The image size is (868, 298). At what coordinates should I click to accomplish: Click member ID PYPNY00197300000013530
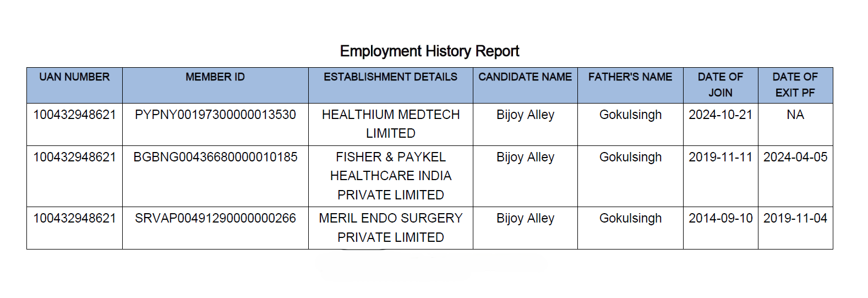tap(215, 115)
